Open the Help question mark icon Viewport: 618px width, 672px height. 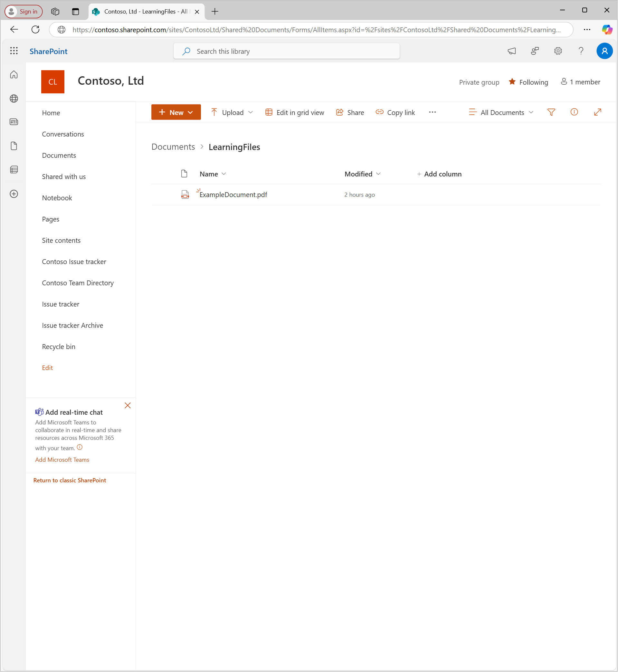tap(581, 51)
